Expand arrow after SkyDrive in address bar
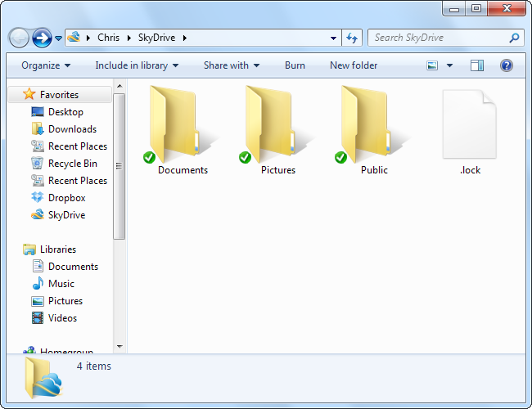This screenshot has width=532, height=409. coord(185,38)
